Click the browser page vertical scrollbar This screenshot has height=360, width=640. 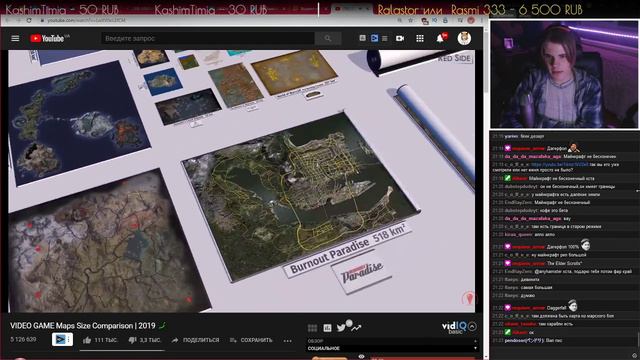tap(486, 61)
